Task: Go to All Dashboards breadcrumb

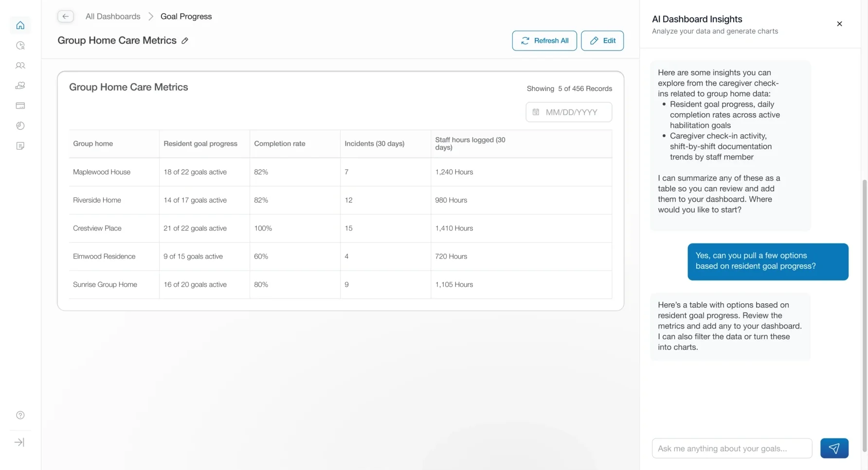Action: click(113, 17)
